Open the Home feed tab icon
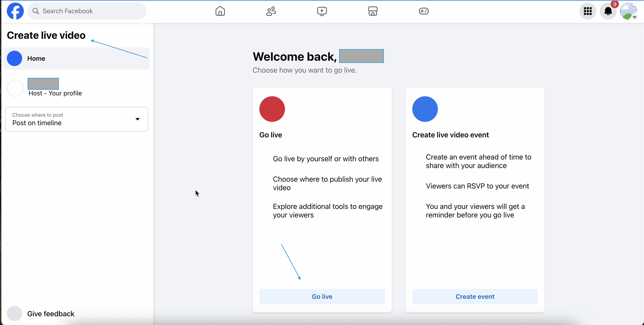 click(x=220, y=11)
